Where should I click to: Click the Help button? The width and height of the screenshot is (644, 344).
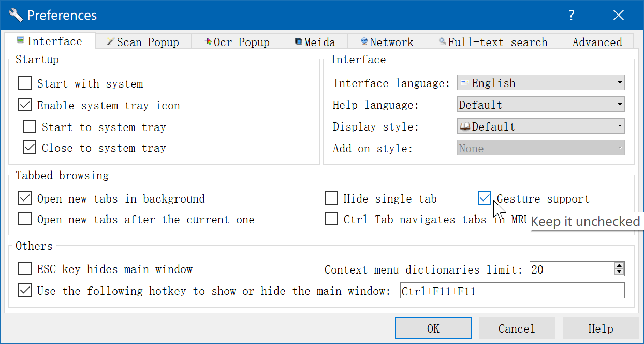pyautogui.click(x=601, y=328)
